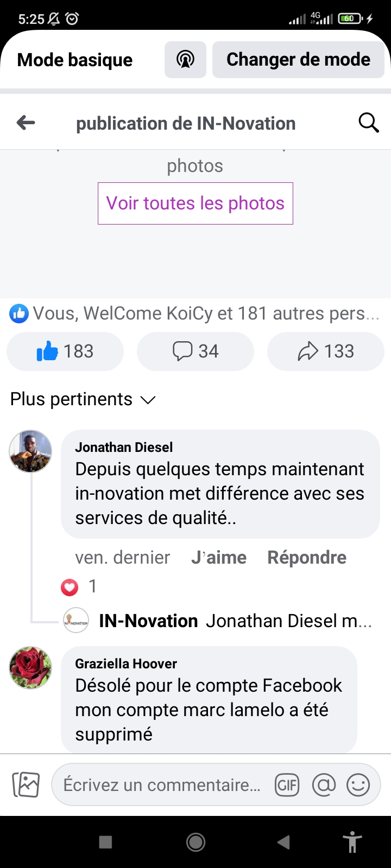Open search with magnifying glass icon

tap(369, 123)
